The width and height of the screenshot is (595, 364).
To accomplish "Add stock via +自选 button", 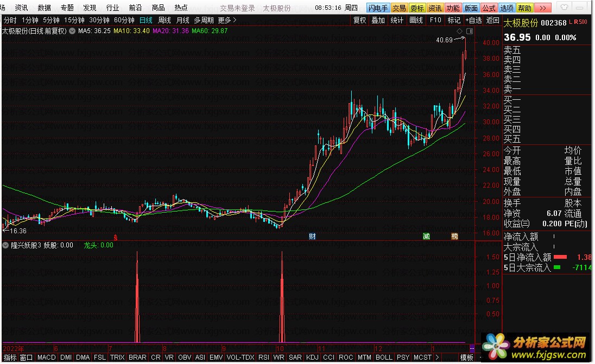I will (x=473, y=20).
